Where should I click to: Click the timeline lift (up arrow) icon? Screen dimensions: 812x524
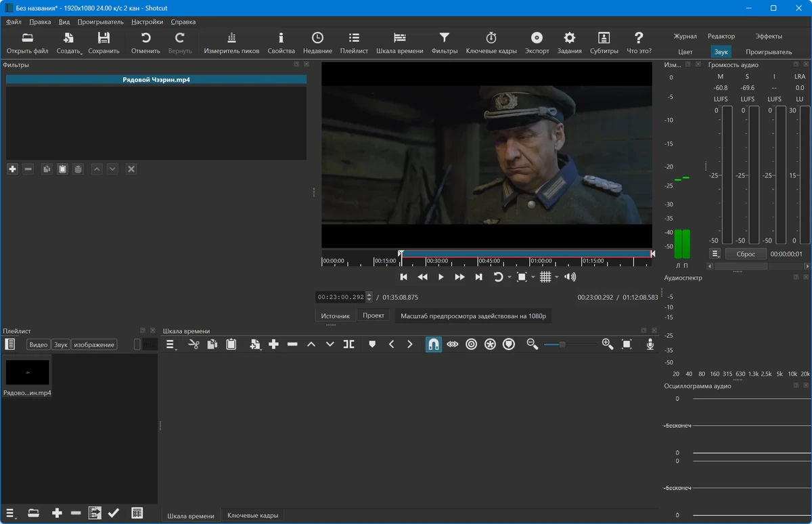click(311, 345)
